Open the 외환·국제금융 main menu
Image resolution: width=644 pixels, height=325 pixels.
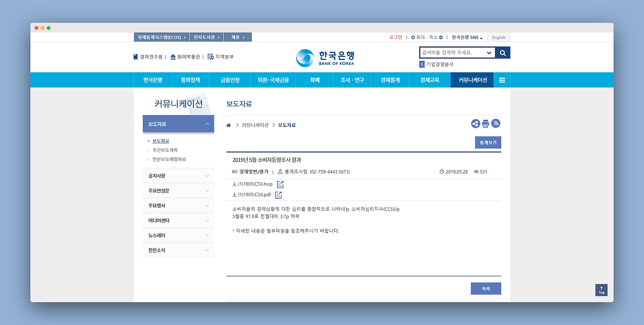(273, 80)
